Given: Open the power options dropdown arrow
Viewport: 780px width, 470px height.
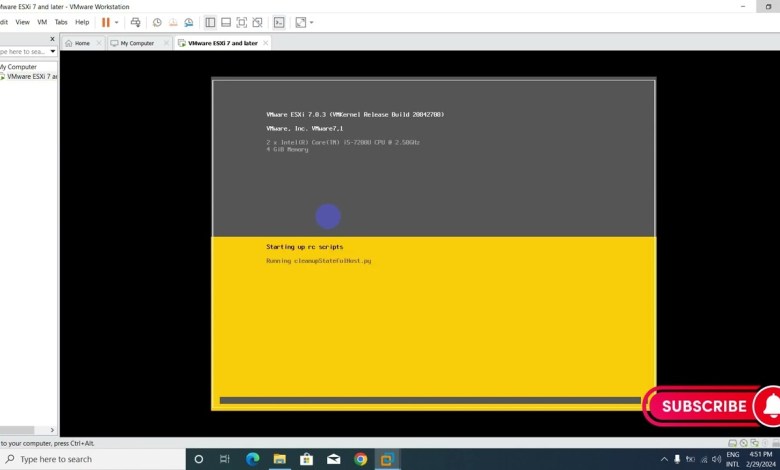Looking at the screenshot, I should [x=116, y=22].
